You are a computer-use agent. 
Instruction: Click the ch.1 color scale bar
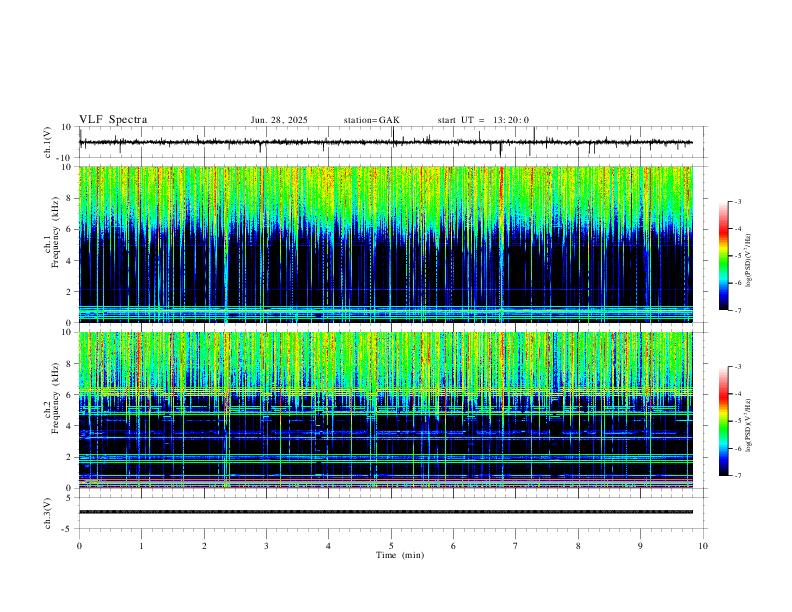pos(724,256)
